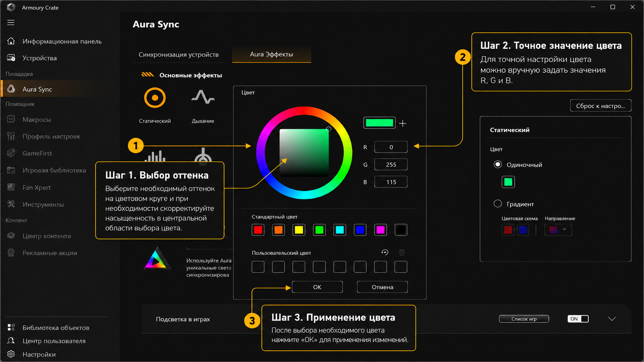644x362 pixels.
Task: Open the Направление dropdown
Action: tap(558, 230)
